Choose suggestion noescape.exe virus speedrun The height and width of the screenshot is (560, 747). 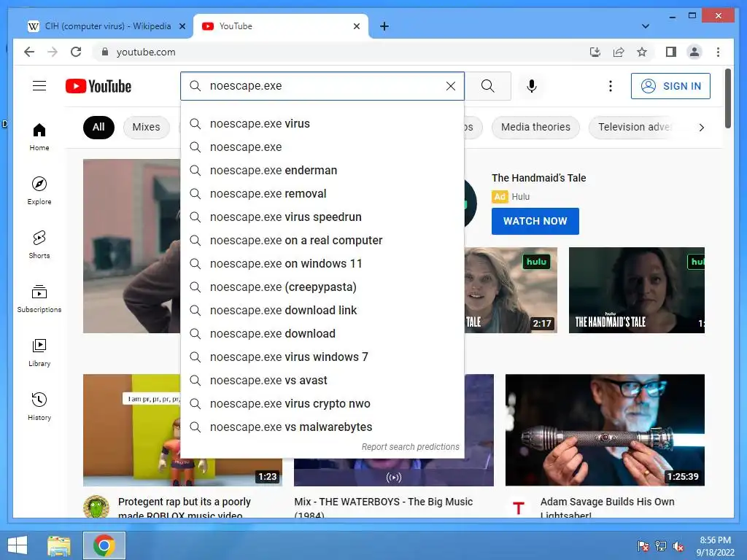pyautogui.click(x=322, y=217)
